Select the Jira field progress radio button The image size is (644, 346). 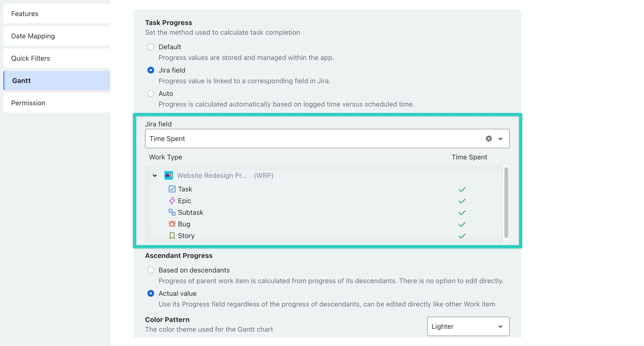[151, 70]
